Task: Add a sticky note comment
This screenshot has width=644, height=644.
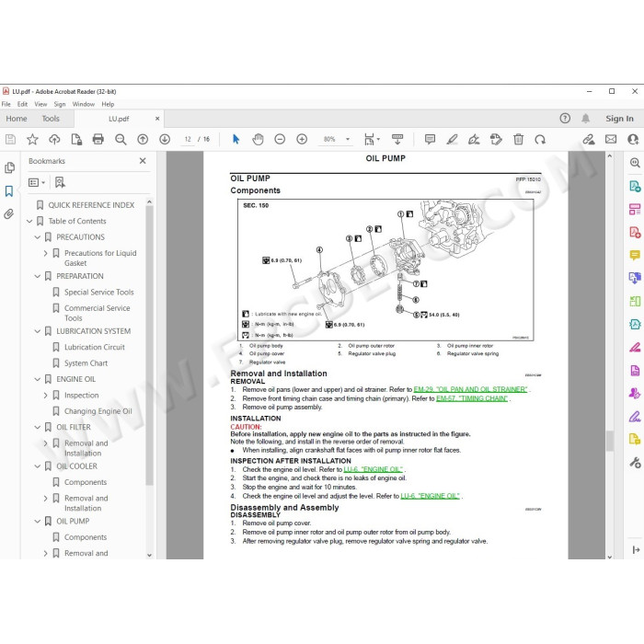Action: 430,139
